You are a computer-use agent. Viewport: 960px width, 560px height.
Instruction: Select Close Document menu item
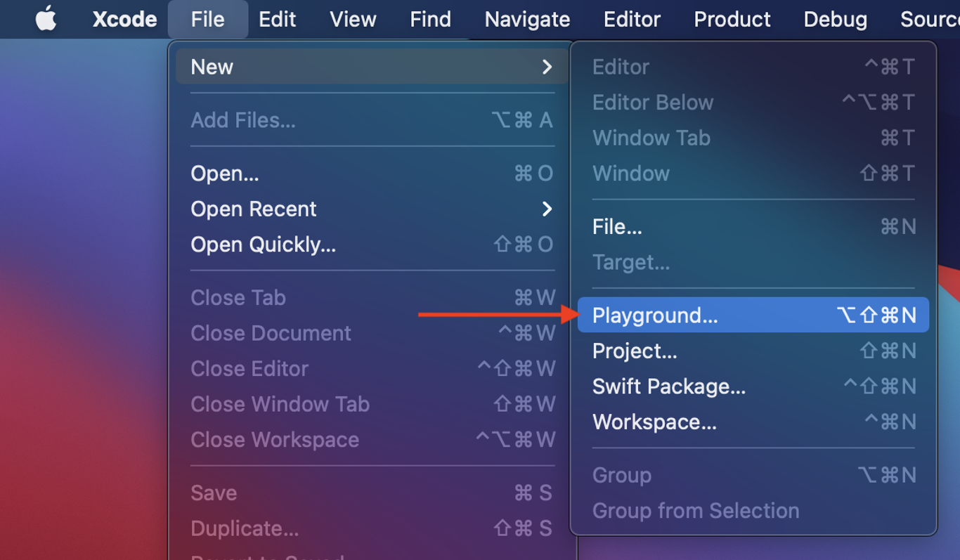tap(372, 333)
